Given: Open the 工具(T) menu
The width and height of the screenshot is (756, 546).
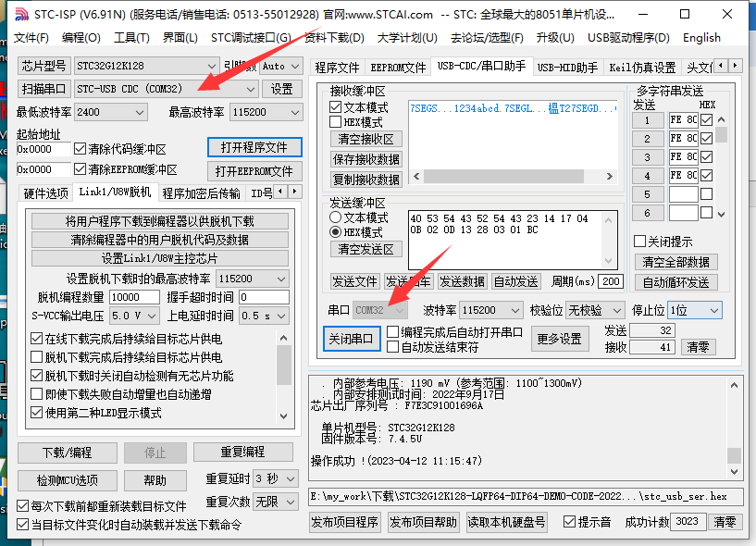Looking at the screenshot, I should click(131, 38).
